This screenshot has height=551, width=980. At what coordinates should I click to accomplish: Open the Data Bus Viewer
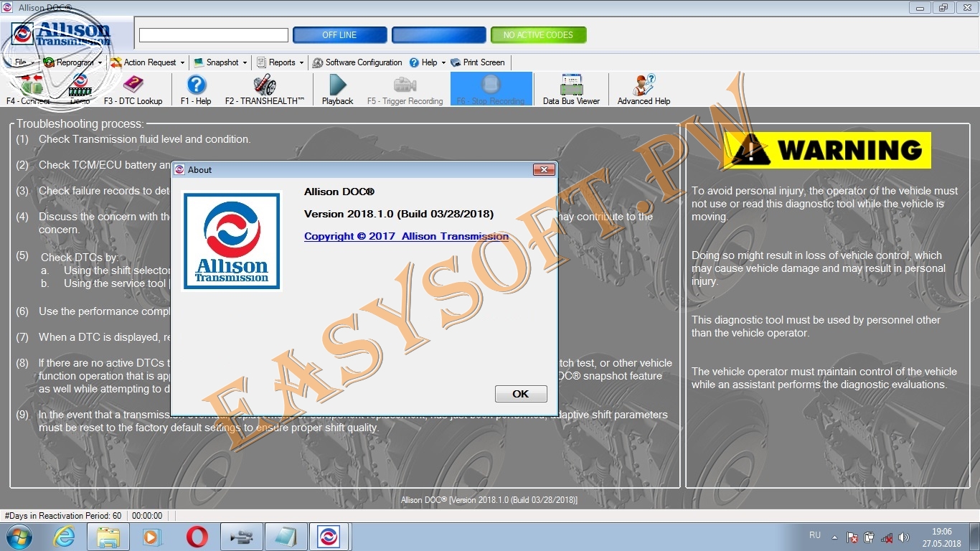click(571, 89)
